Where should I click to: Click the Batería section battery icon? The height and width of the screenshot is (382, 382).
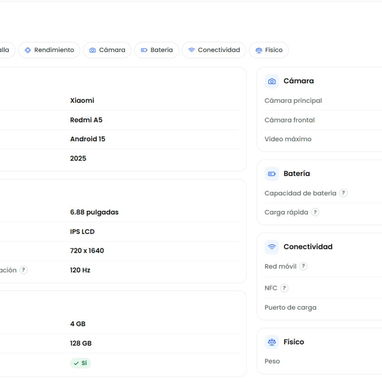(x=272, y=174)
